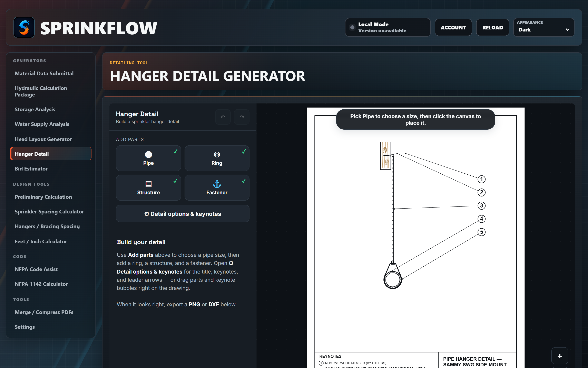This screenshot has width=588, height=368.
Task: Add a Pipe part
Action: tap(148, 158)
